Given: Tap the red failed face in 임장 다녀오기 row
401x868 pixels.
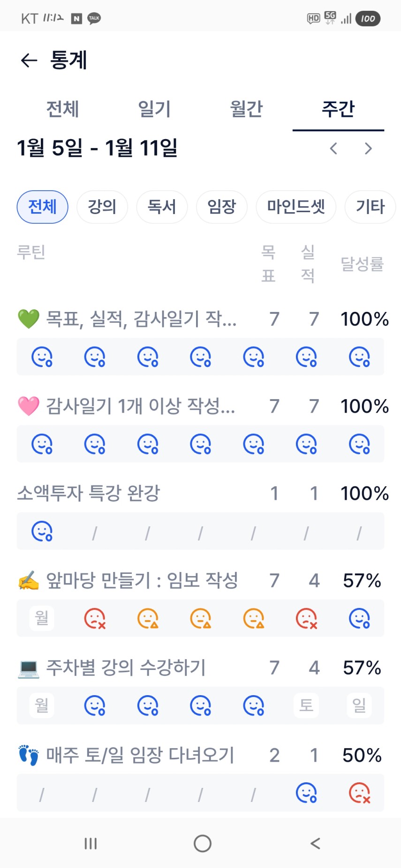Looking at the screenshot, I should 360,793.
